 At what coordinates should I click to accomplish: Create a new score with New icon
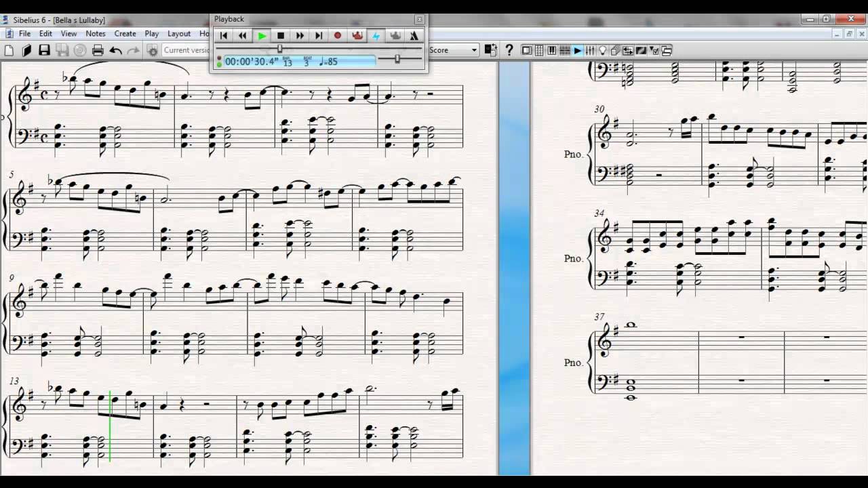click(9, 50)
